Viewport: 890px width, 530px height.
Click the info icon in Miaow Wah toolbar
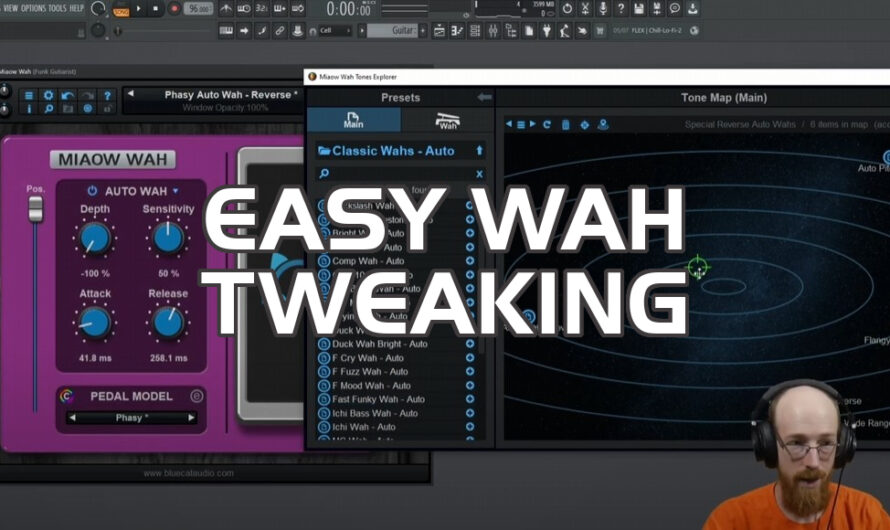pyautogui.click(x=28, y=108)
